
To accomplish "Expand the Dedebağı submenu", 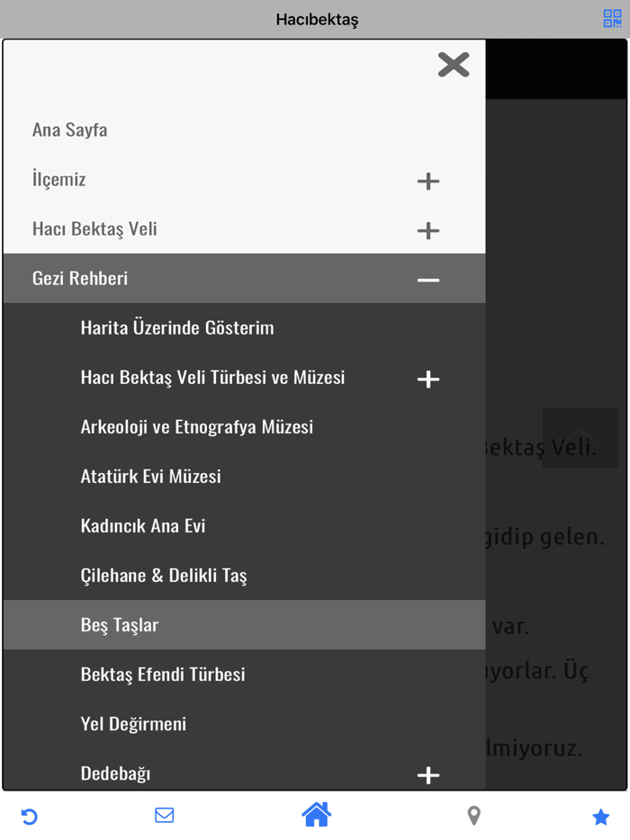I will coord(428,774).
